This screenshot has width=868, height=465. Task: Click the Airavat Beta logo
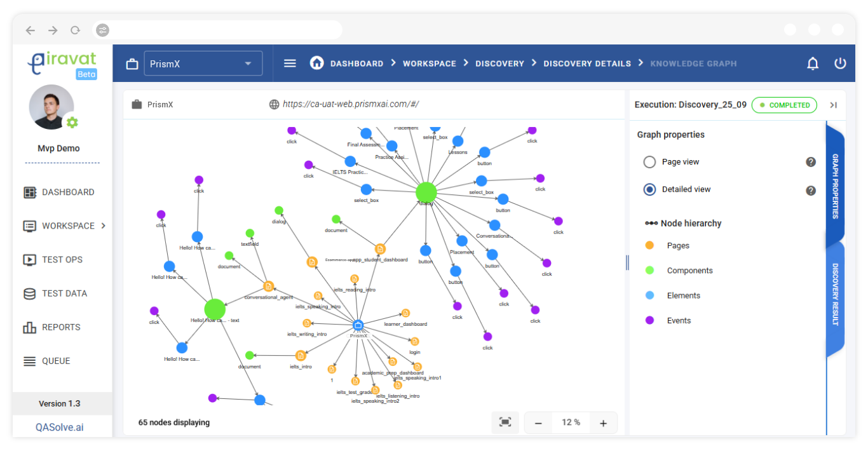(x=62, y=65)
